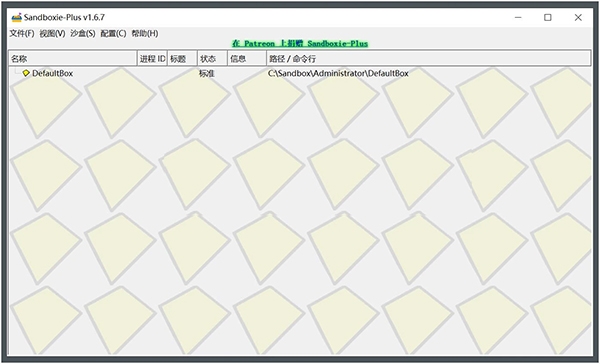Sort by the 进程 ID column header
This screenshot has height=364, width=600.
coord(152,59)
